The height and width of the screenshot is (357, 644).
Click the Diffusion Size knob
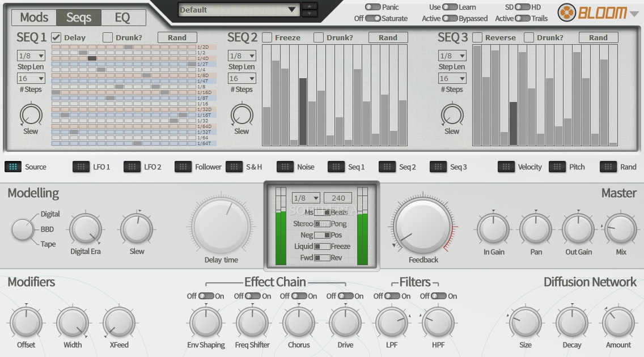pyautogui.click(x=526, y=322)
